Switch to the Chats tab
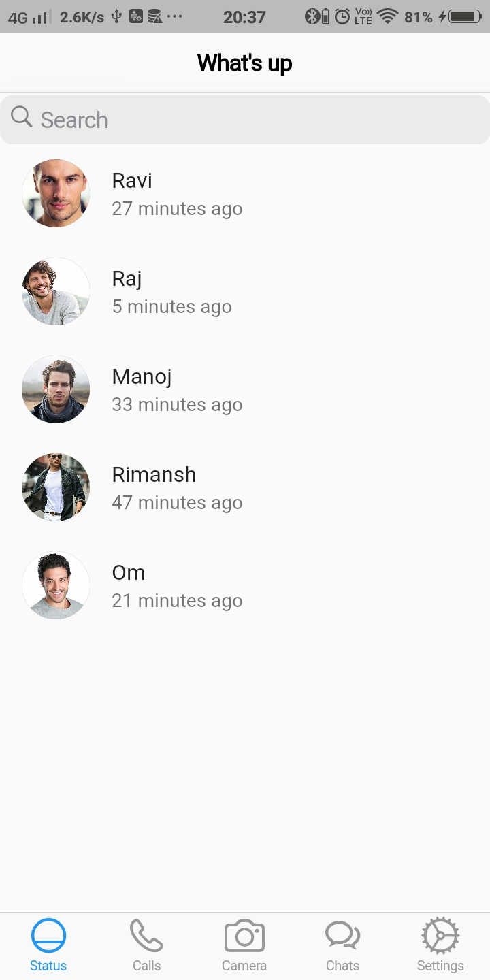 [342, 946]
